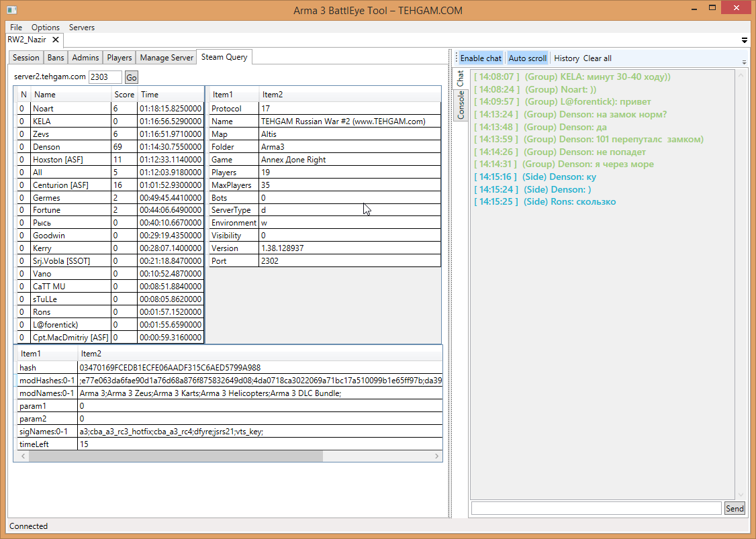Click the horizontal scrollbar thumb
The height and width of the screenshot is (539, 756).
pos(175,456)
